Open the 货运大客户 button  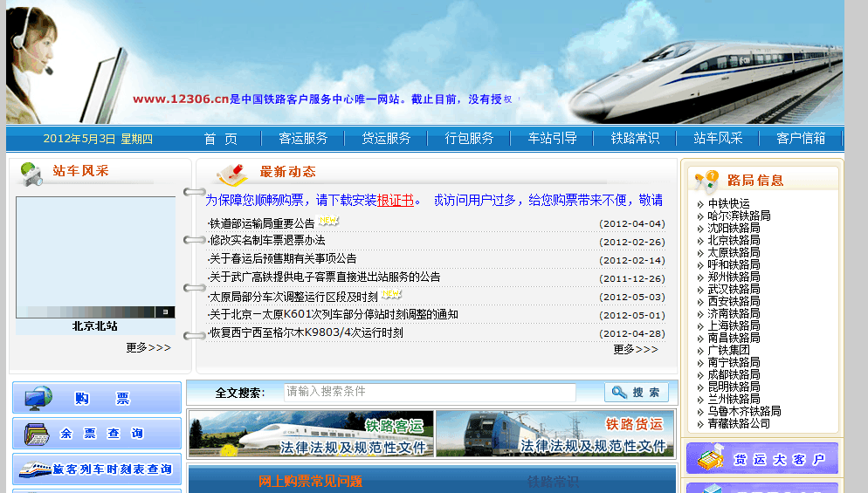coord(762,458)
